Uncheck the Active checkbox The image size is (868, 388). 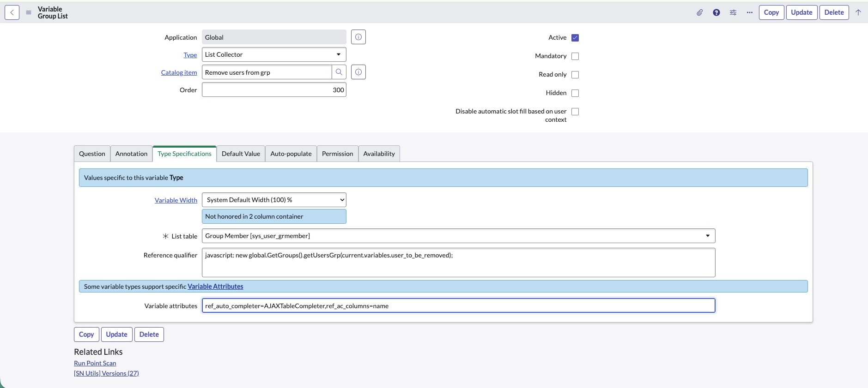[x=575, y=38]
